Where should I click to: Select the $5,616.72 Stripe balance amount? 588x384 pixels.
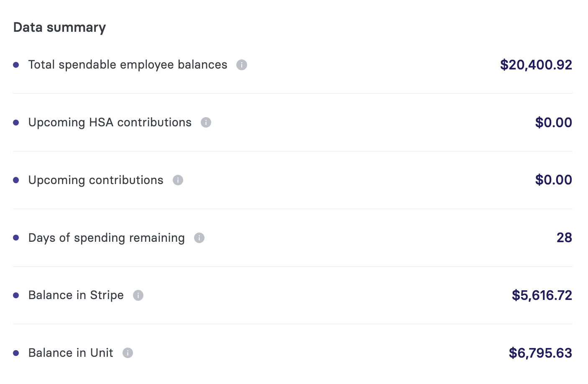click(x=542, y=295)
